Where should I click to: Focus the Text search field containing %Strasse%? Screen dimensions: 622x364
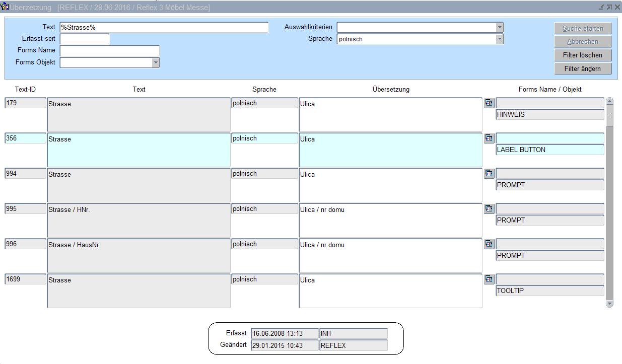tap(164, 27)
